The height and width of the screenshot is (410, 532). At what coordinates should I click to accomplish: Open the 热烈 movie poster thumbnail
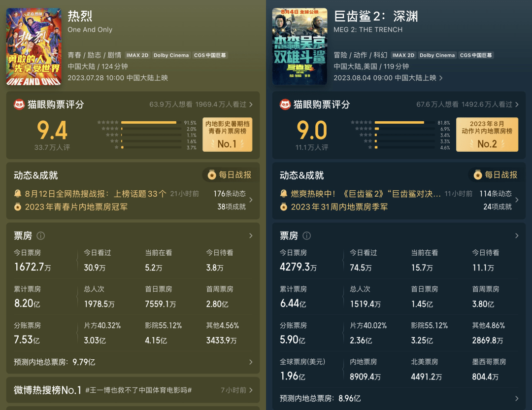coord(34,46)
